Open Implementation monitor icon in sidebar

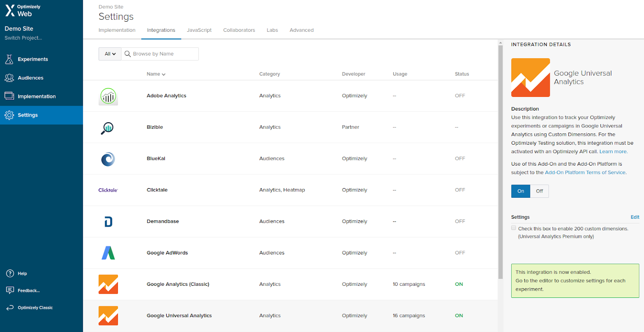click(9, 96)
